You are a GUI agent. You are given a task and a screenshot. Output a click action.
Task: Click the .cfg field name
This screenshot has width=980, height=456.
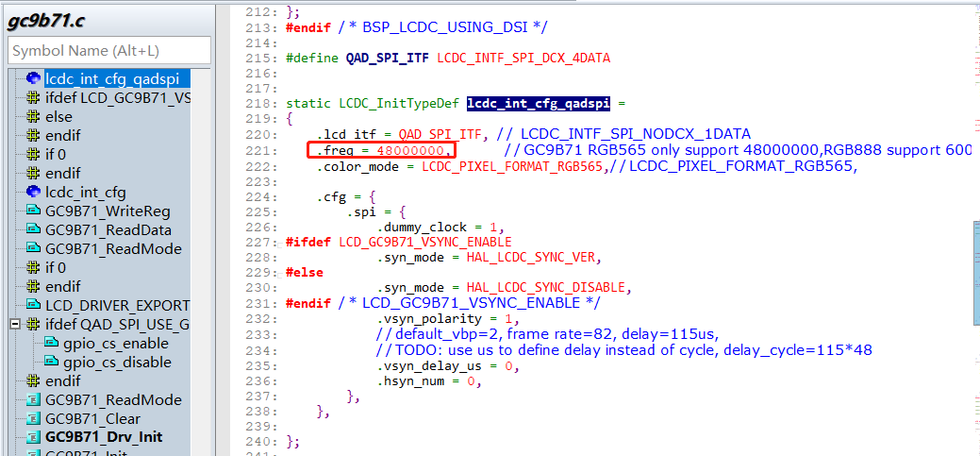coord(331,196)
